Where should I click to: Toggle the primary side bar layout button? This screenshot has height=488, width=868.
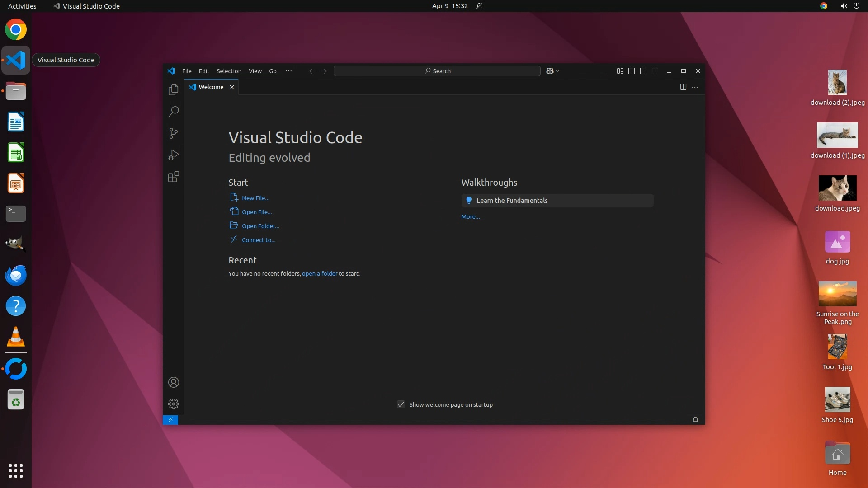pos(632,71)
